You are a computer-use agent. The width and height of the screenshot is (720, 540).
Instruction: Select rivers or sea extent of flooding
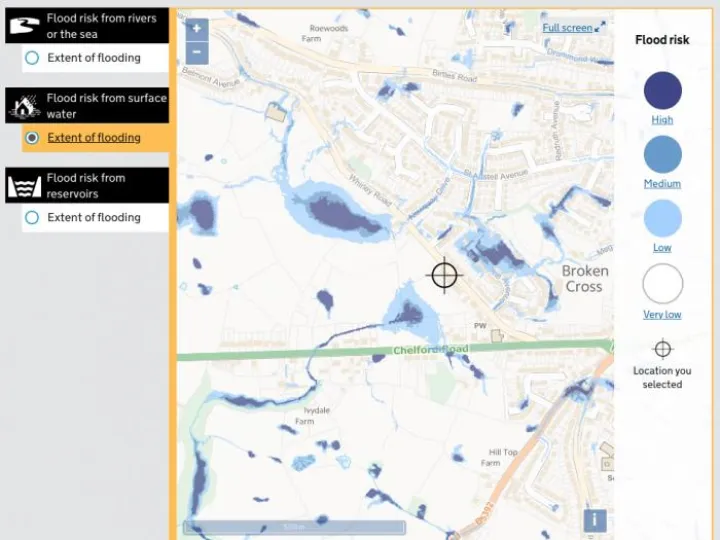point(32,58)
